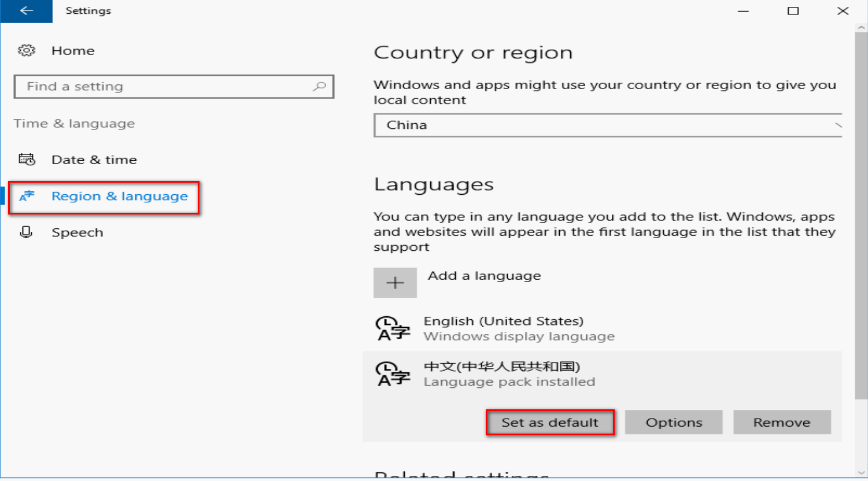
Task: Switch to Speech settings page
Action: coord(77,232)
